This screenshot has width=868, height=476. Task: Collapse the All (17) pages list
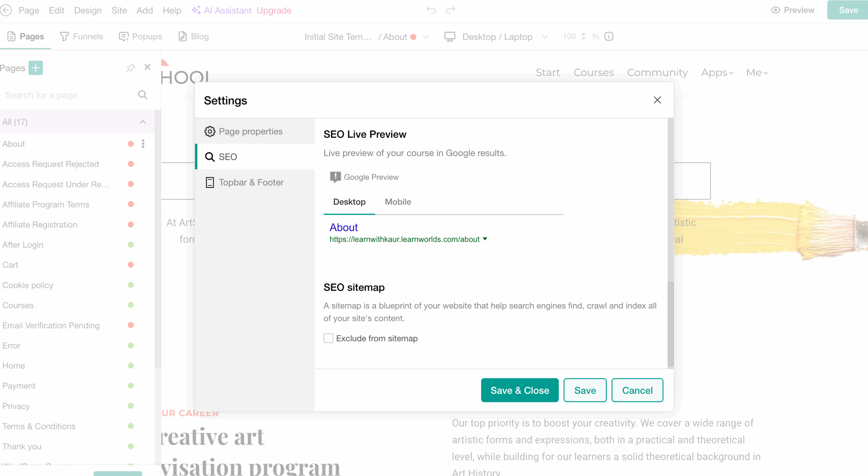coord(142,122)
